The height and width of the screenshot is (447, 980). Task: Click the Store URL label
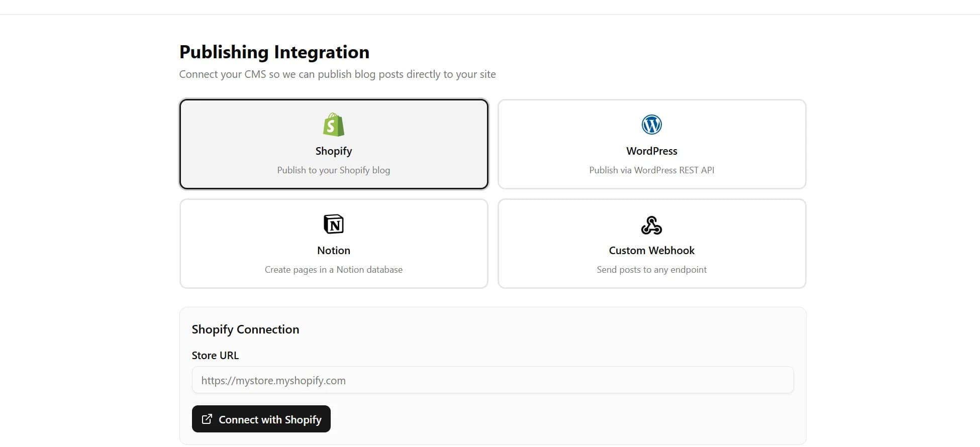(x=215, y=355)
